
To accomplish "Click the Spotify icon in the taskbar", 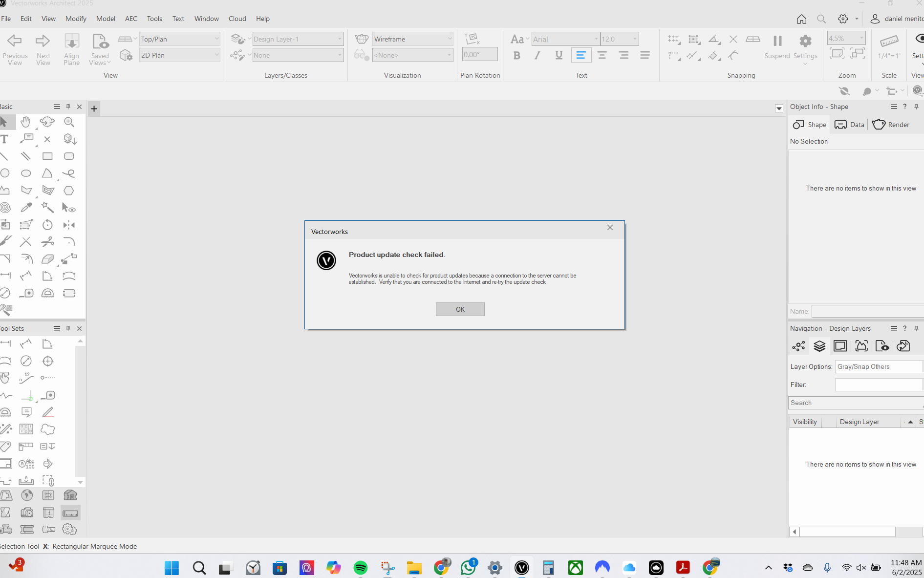I will [x=361, y=567].
